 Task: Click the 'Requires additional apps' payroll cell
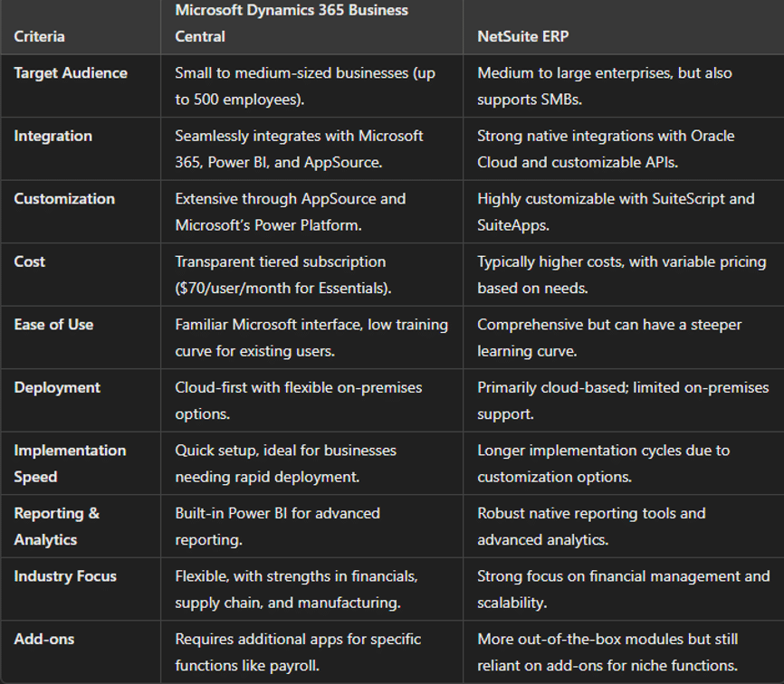pos(298,651)
